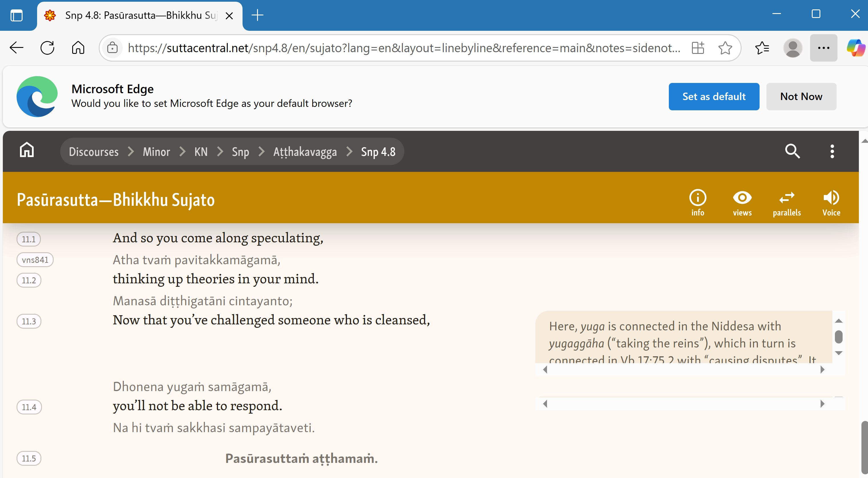Open SuttaCentral search
Screen dimensions: 868x478
tap(792, 151)
